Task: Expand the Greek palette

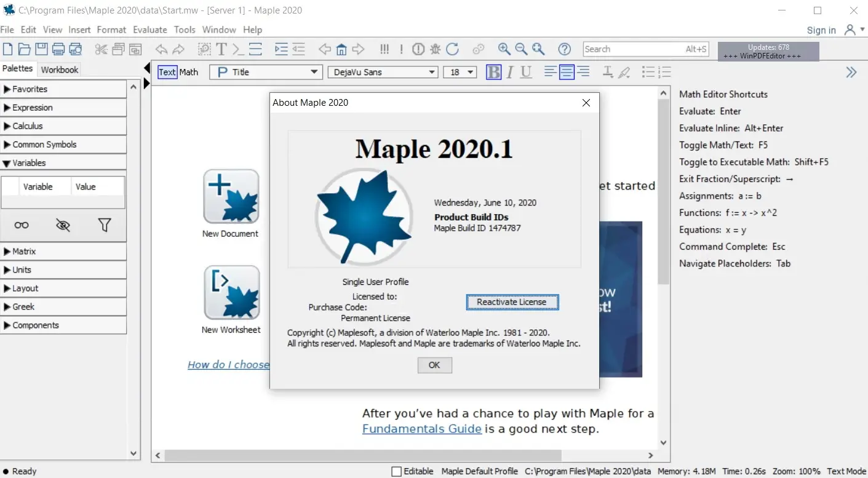Action: (x=63, y=307)
